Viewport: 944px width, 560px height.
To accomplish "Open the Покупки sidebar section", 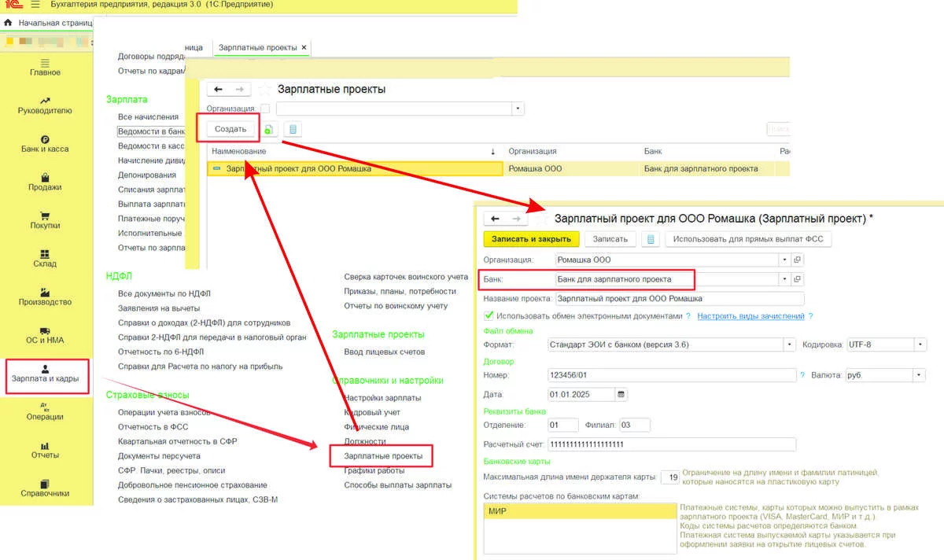I will pyautogui.click(x=45, y=220).
